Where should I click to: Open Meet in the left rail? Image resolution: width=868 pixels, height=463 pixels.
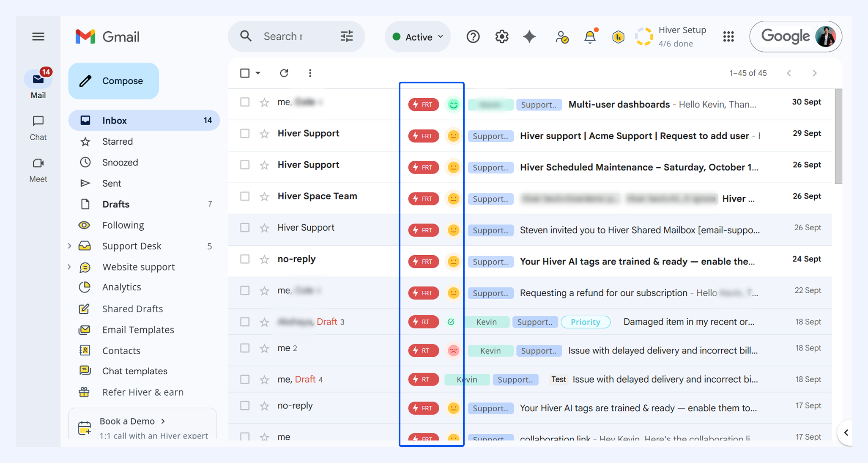(x=38, y=170)
